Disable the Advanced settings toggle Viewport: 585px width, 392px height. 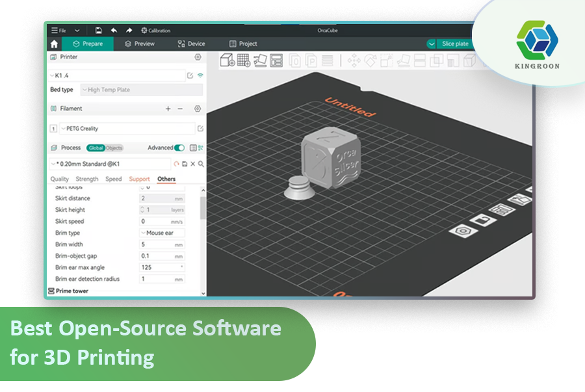180,148
